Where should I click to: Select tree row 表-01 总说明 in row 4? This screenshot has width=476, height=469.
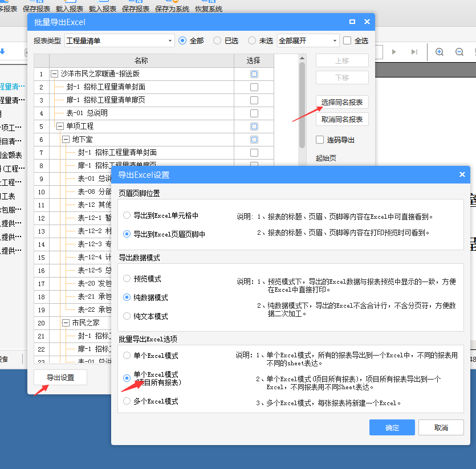tap(87, 113)
